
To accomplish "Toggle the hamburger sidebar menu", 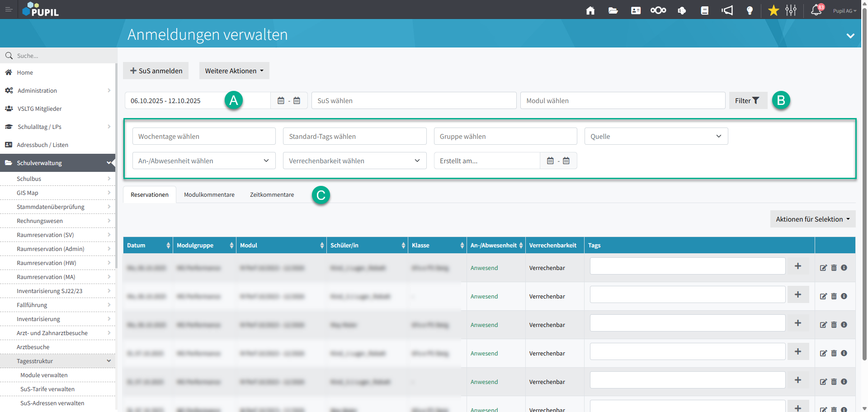I will [x=9, y=9].
